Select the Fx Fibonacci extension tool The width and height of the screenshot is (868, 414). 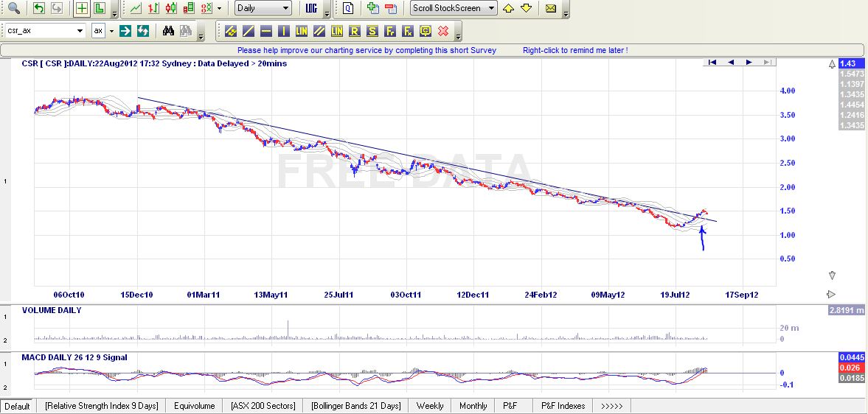pyautogui.click(x=408, y=31)
